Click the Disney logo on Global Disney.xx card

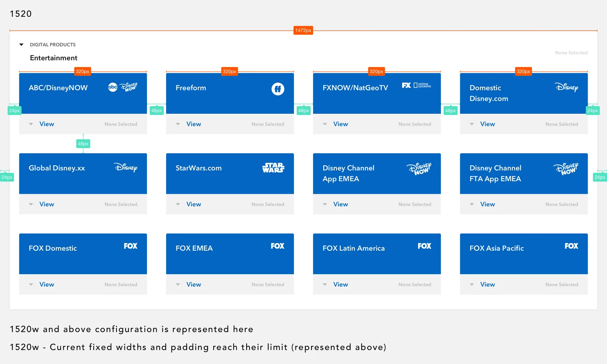pos(126,167)
